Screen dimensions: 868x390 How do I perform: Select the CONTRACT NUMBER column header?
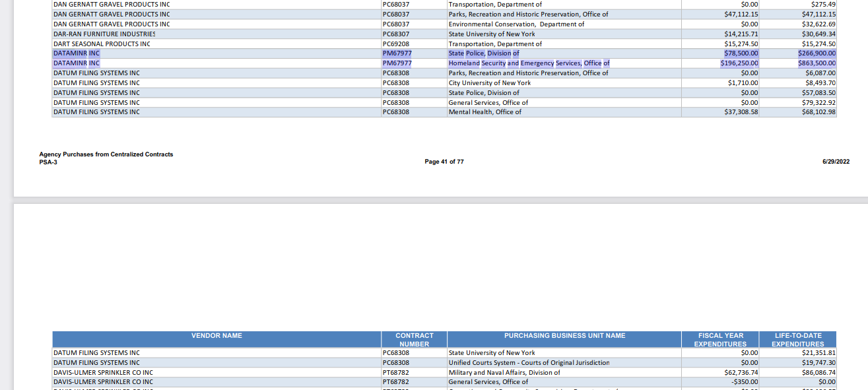[x=415, y=340]
